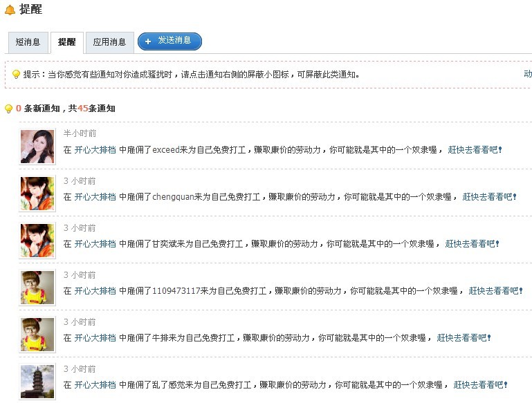This screenshot has height=403, width=532.
Task: Open avatar of the 1109473117 notification
Action: (37, 288)
